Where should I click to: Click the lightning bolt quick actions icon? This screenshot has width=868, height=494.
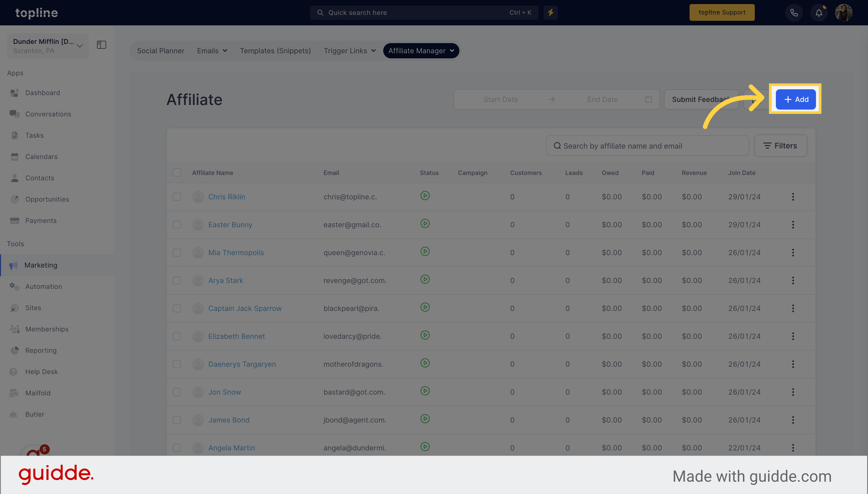click(x=550, y=13)
